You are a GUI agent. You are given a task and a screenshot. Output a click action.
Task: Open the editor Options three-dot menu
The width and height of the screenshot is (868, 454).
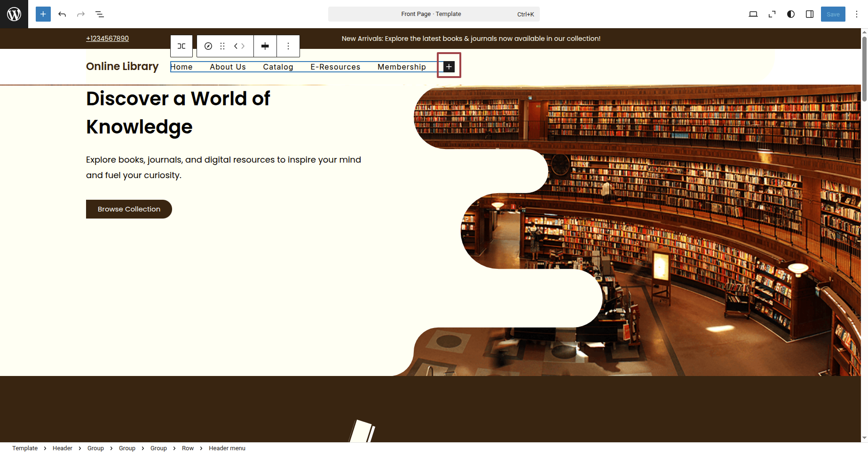point(857,14)
